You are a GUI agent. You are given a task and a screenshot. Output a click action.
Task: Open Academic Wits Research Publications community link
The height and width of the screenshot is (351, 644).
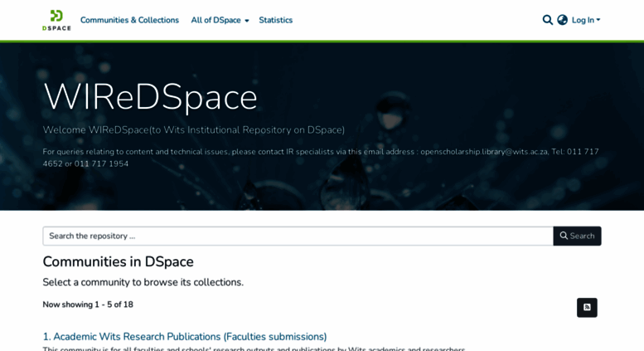tap(185, 337)
